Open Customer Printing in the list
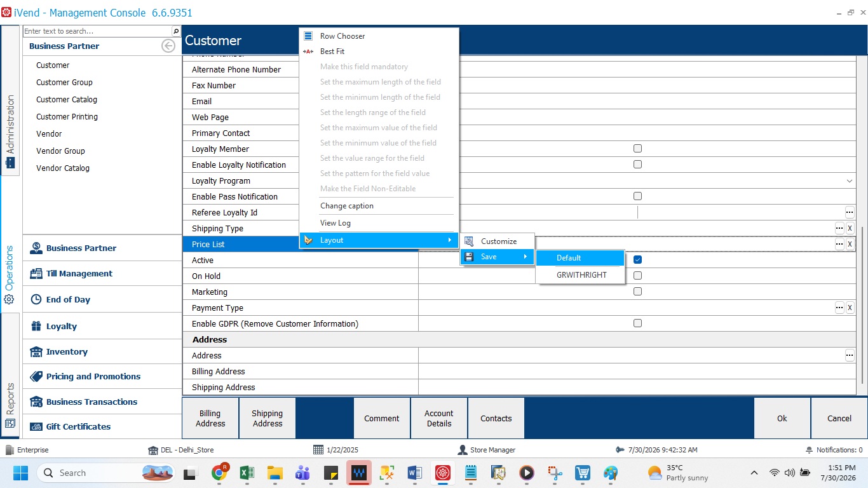868x488 pixels. click(x=67, y=117)
